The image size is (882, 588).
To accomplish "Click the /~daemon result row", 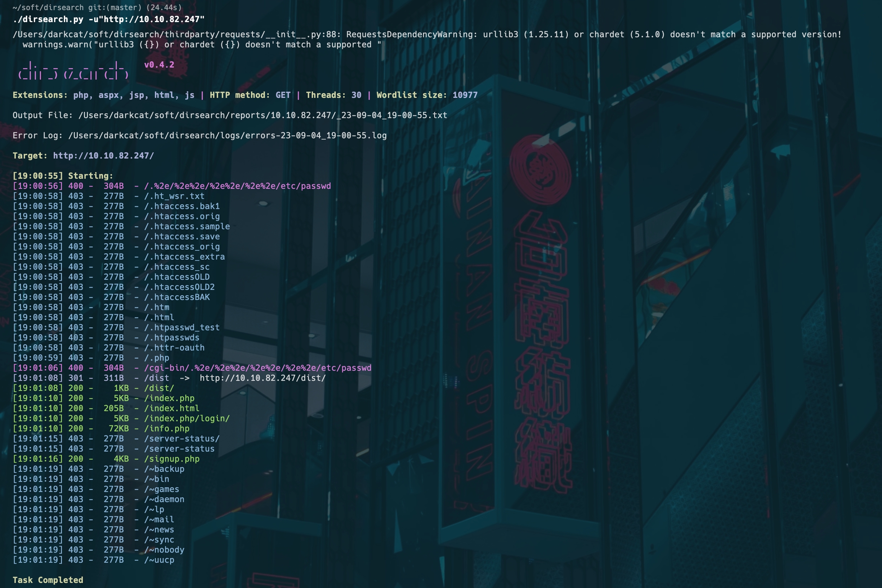I will click(x=99, y=500).
